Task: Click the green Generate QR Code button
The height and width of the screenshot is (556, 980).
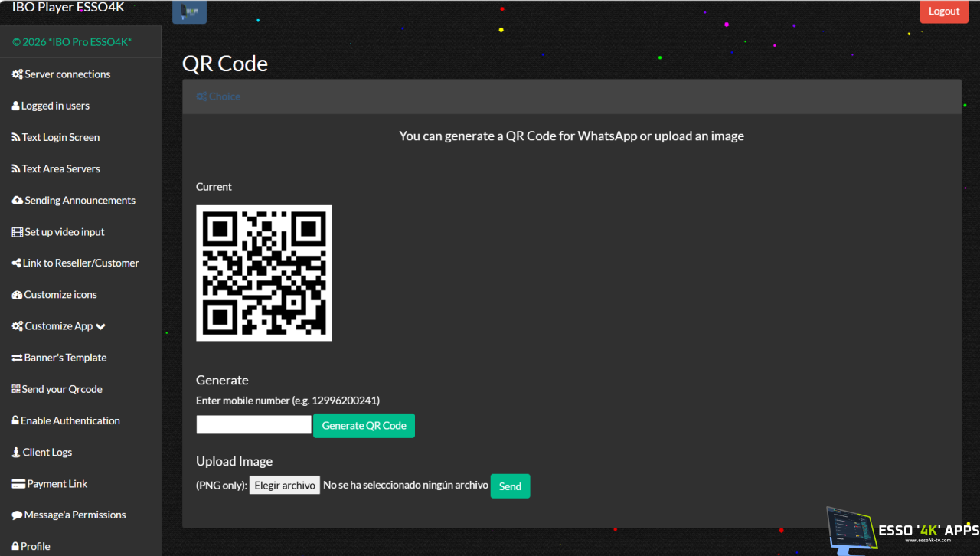Action: tap(364, 426)
